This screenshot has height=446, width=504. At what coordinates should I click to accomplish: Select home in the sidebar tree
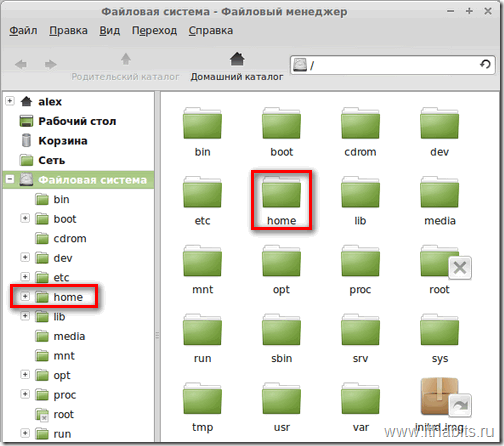(x=59, y=297)
